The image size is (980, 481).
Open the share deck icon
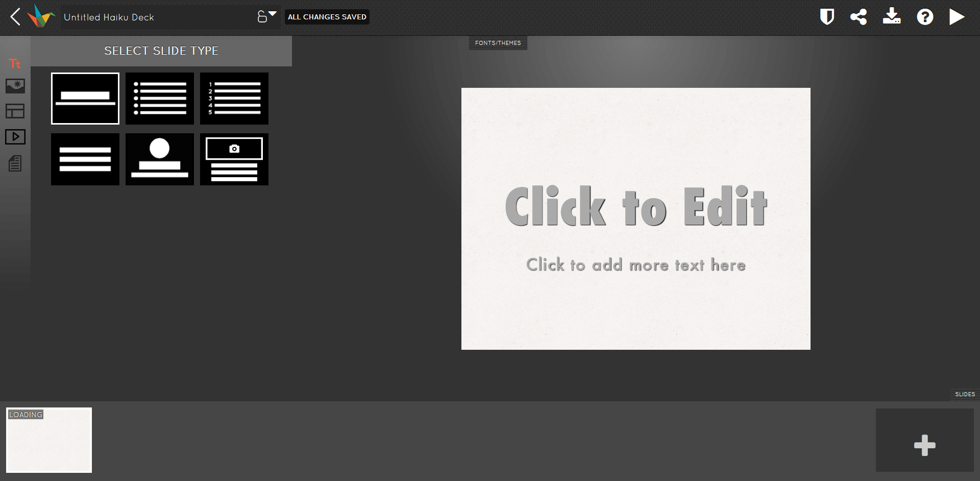(x=859, y=17)
